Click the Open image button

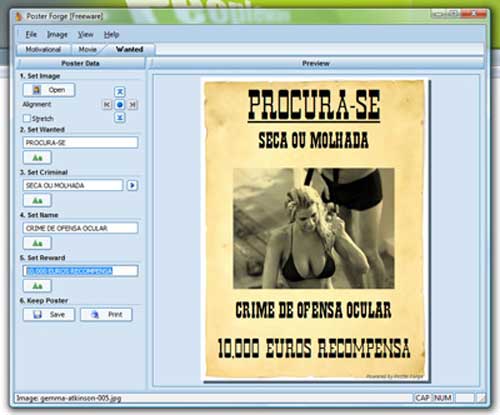click(x=49, y=90)
